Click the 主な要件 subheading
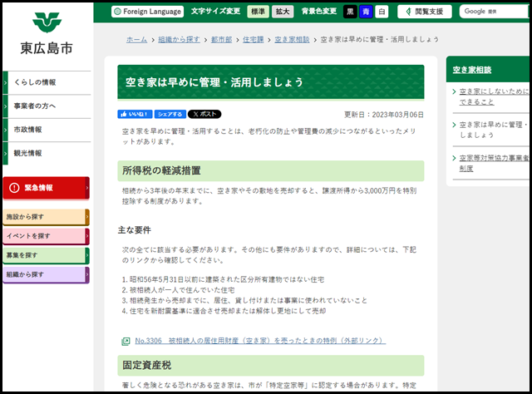 tap(135, 230)
